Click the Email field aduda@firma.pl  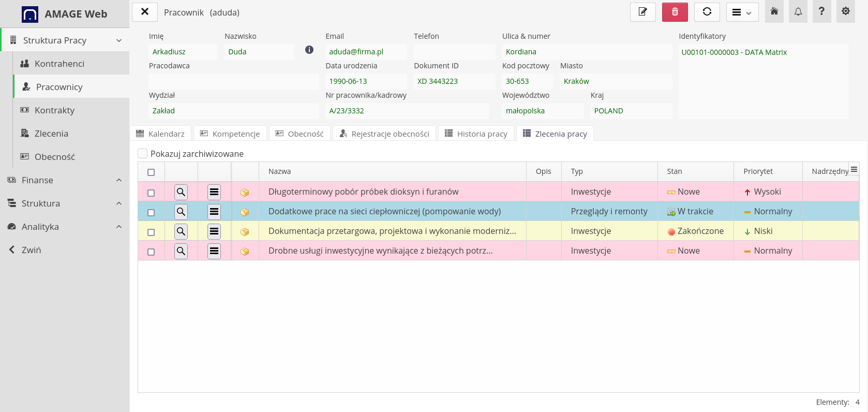(x=366, y=52)
